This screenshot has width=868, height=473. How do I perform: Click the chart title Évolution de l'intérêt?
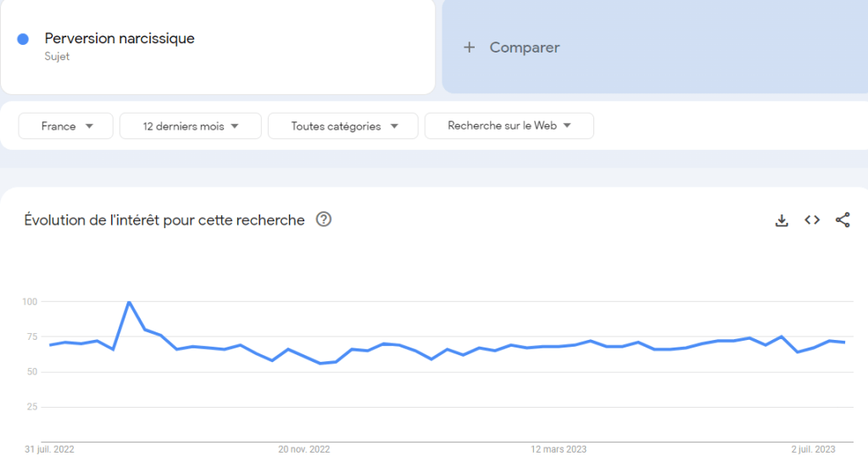pyautogui.click(x=164, y=220)
